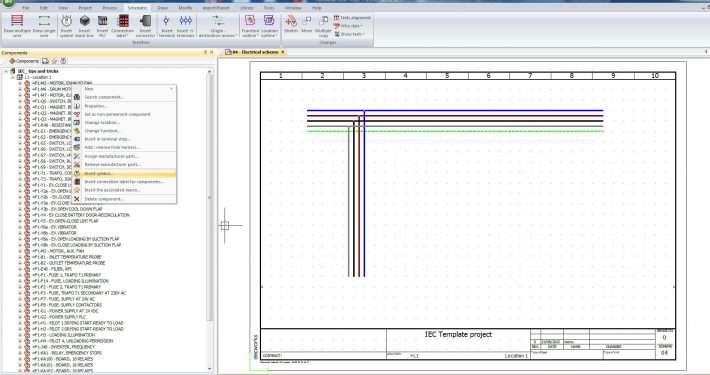
Task: Collapse the L1 - Location 1 tree node
Action: 13,77
